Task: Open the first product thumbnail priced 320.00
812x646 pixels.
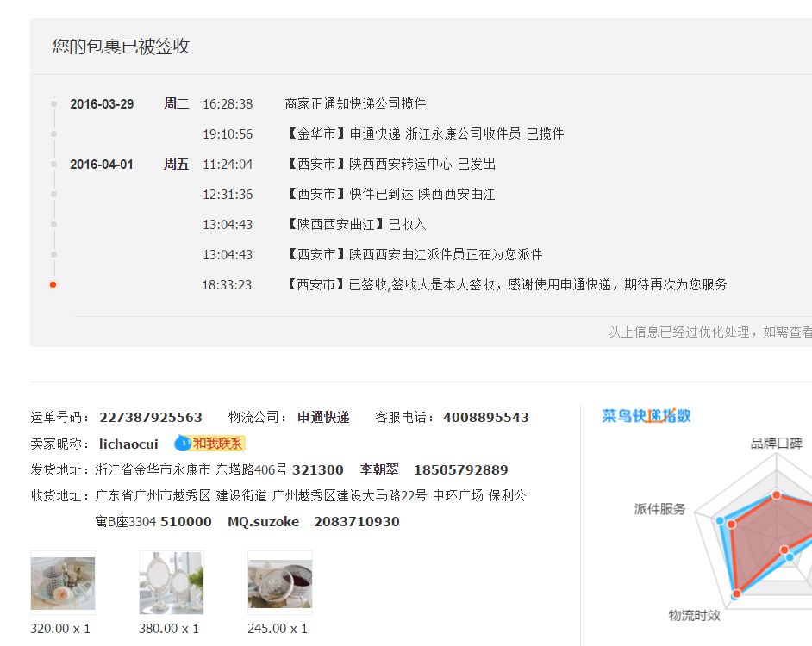Action: pos(63,582)
